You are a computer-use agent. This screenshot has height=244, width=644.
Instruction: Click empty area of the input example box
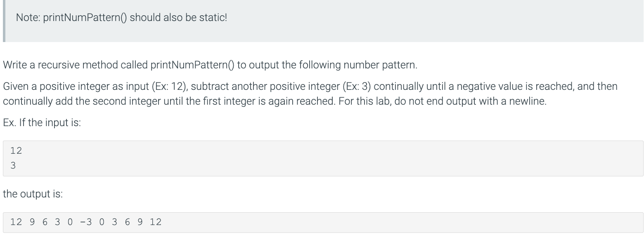click(330, 158)
